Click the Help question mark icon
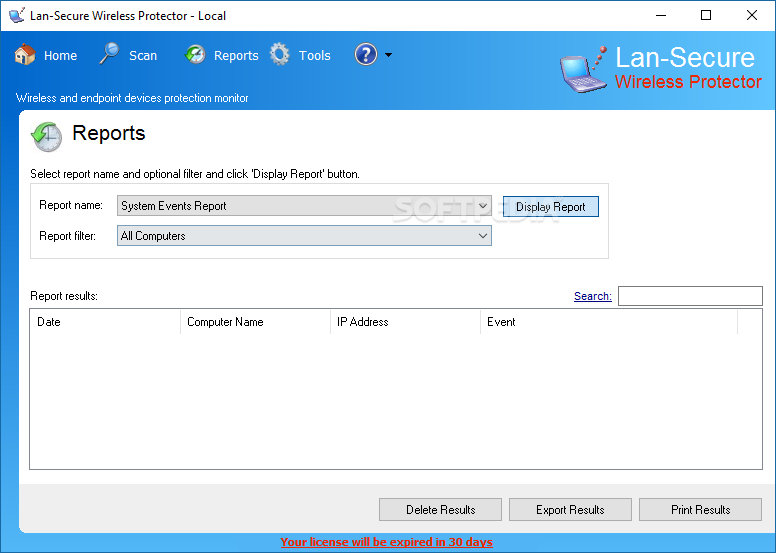 366,54
